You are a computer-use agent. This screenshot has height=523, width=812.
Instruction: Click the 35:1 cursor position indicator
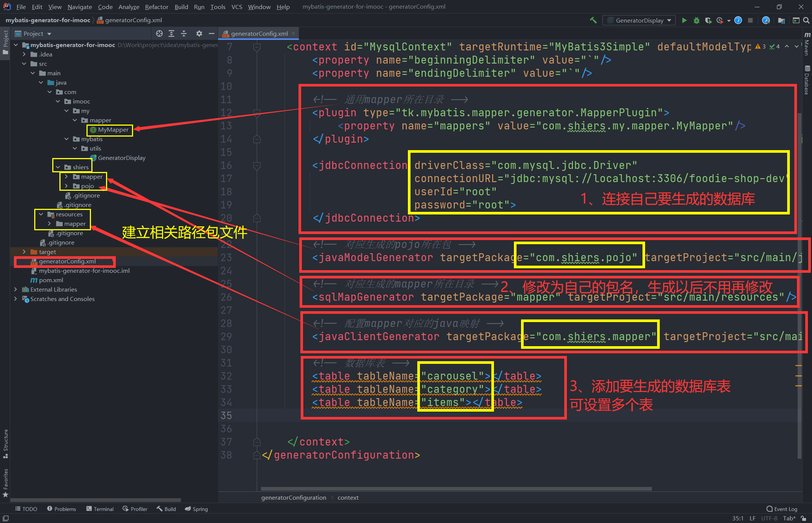(x=738, y=518)
